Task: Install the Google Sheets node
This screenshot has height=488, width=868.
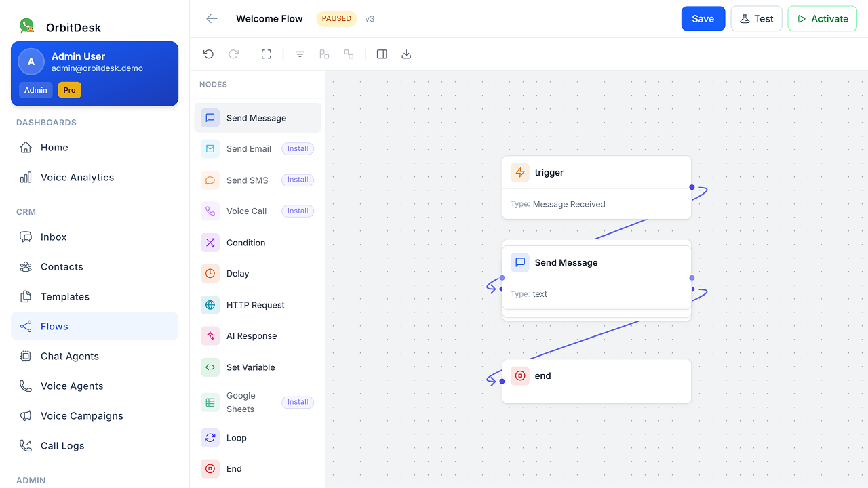Action: (297, 402)
